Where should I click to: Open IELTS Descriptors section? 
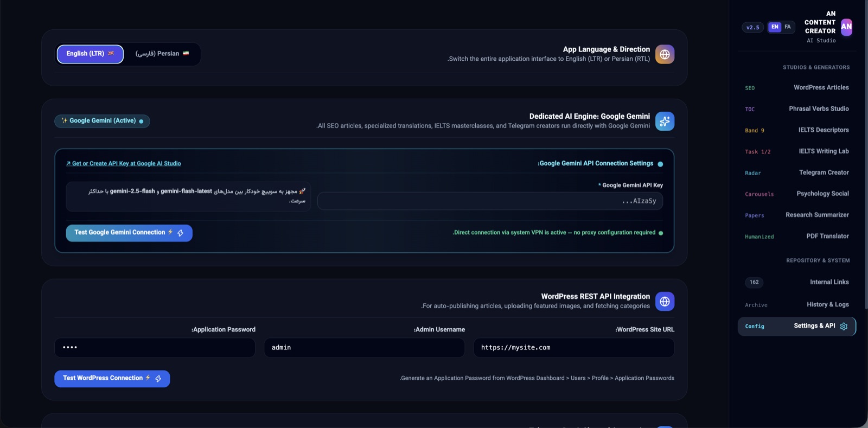(x=797, y=130)
